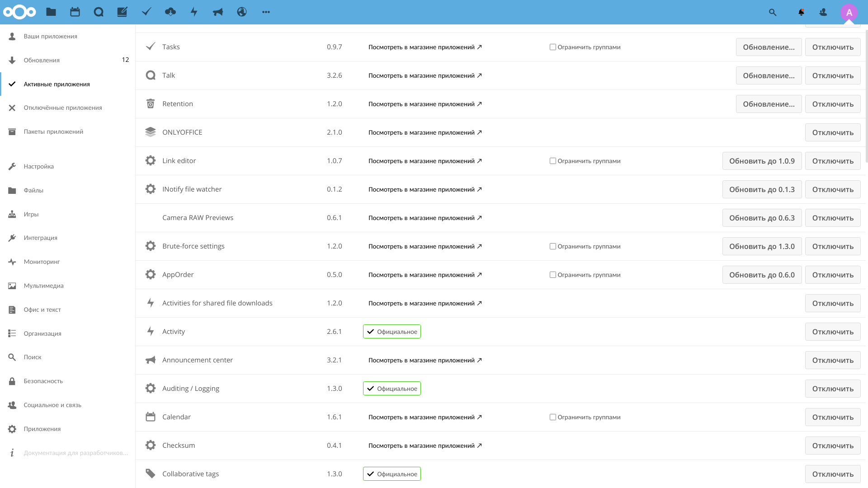Toggle group restriction for Calendar app
Image resolution: width=868 pixels, height=488 pixels.
point(552,417)
